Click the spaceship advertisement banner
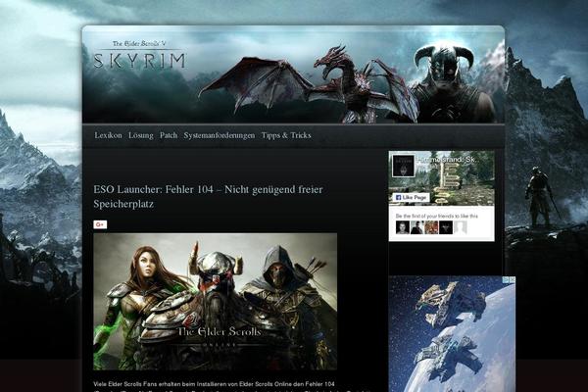This screenshot has height=392, width=588. [x=452, y=334]
